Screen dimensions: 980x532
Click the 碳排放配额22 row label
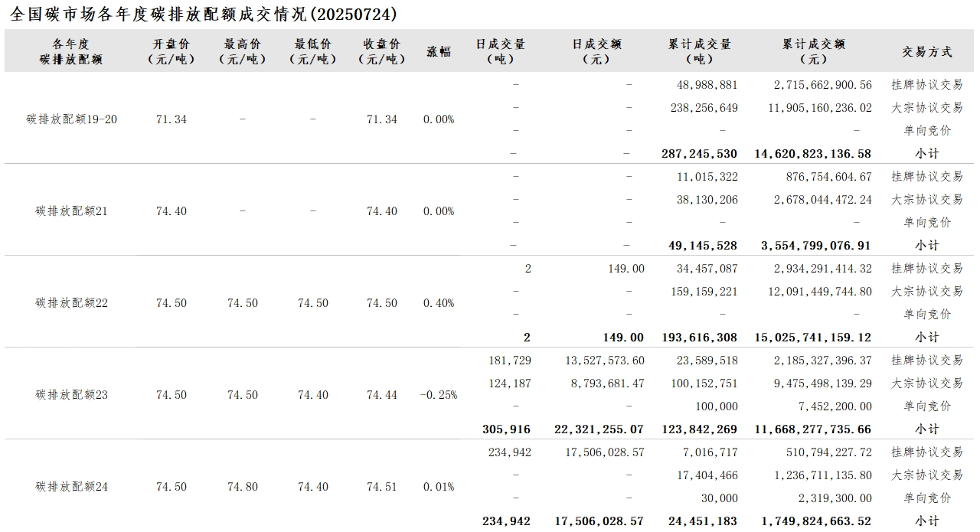click(x=72, y=303)
